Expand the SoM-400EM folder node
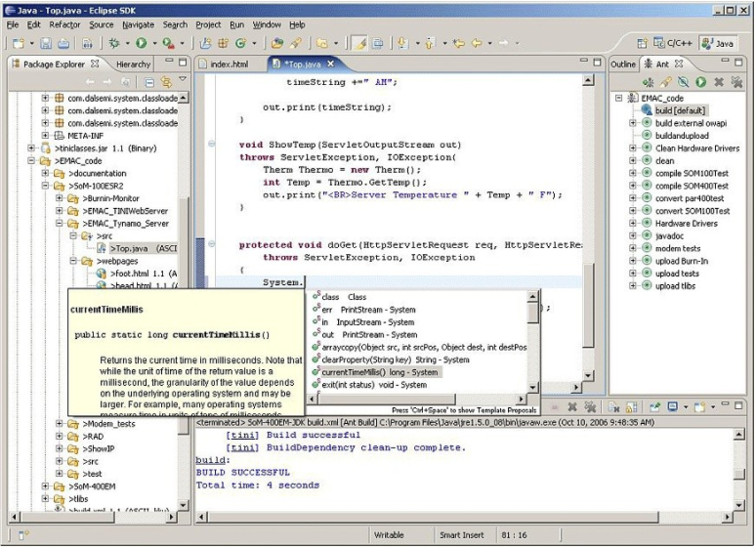Screen dimensions: 756x549 point(46,486)
